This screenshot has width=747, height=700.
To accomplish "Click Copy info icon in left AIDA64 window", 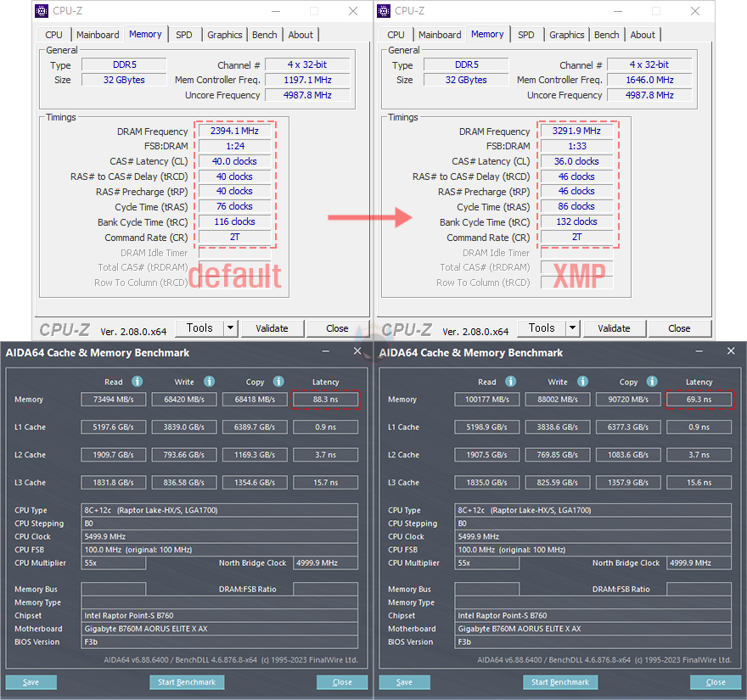I will tap(278, 382).
